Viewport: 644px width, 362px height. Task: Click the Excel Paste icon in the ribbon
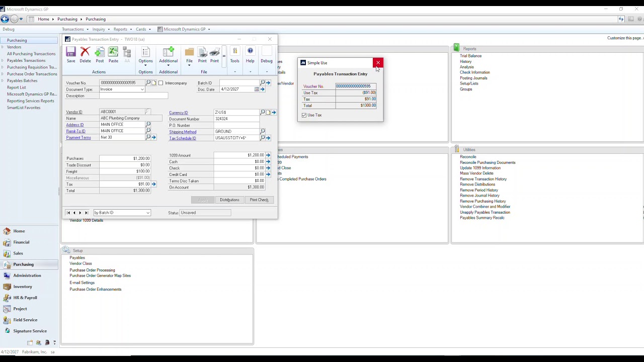pyautogui.click(x=113, y=52)
